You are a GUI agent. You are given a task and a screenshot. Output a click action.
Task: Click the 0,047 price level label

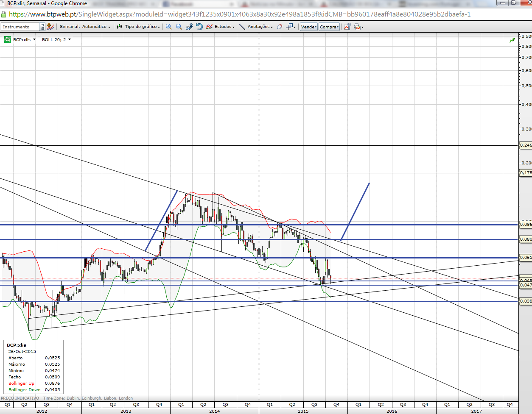click(x=526, y=285)
